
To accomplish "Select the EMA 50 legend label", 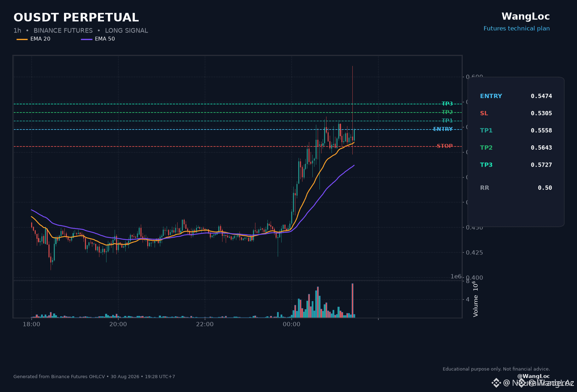I will pyautogui.click(x=105, y=39).
